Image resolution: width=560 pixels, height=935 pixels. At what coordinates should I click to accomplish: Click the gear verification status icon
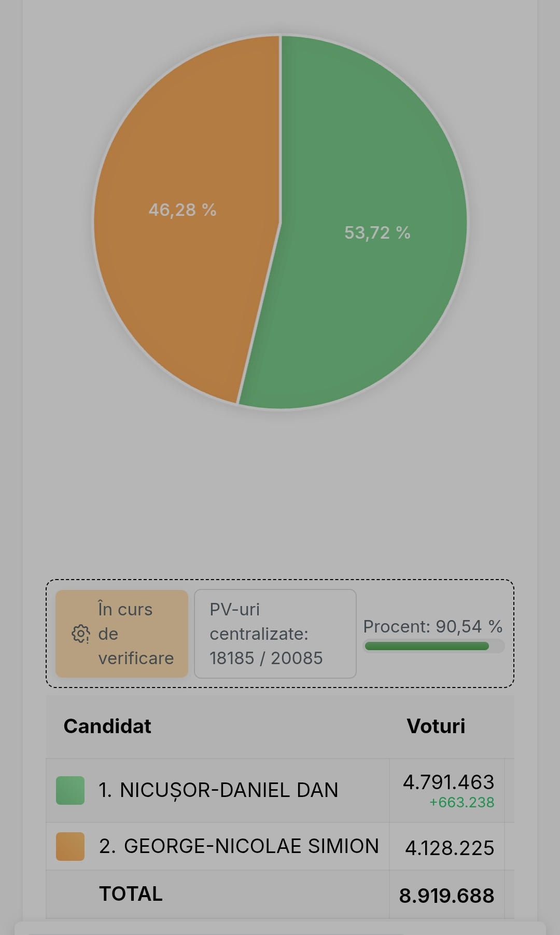click(80, 634)
